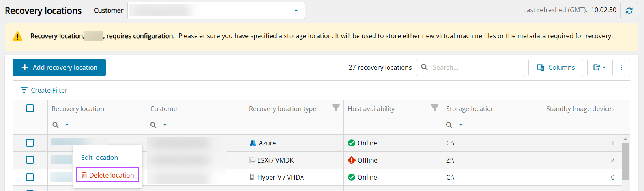Check the box for the ESXi / VMDK row
Viewport: 644px width, 191px height.
[x=30, y=160]
